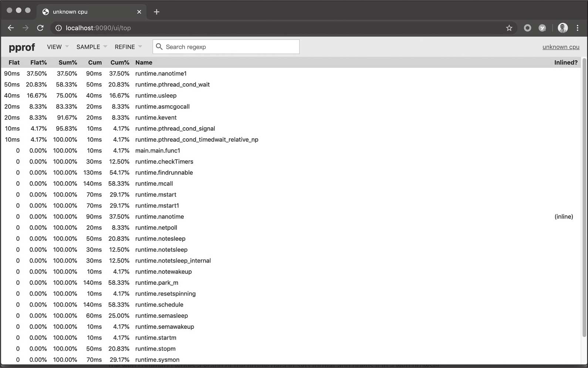
Task: Click the pprof logo
Action: coord(22,47)
